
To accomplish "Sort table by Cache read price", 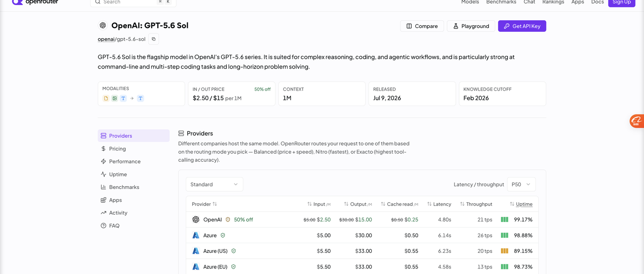I will (x=399, y=204).
